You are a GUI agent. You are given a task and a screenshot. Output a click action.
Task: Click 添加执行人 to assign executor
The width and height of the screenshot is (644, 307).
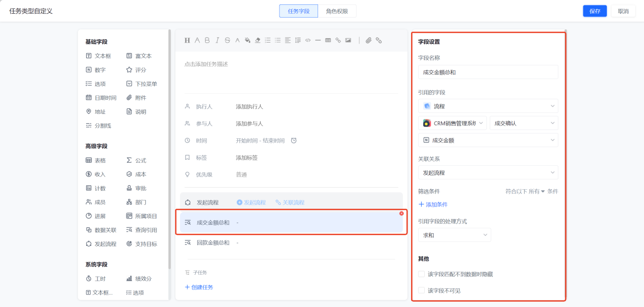250,107
